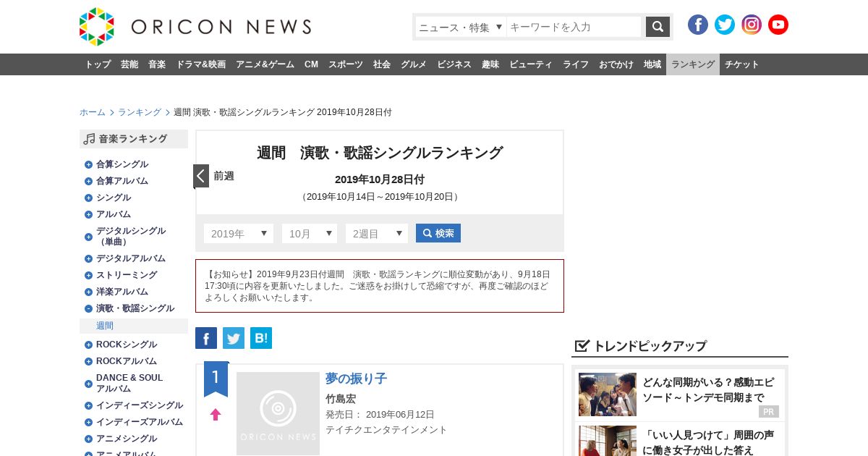
Task: Click the plus icon beside アニメシングル
Action: [88, 439]
